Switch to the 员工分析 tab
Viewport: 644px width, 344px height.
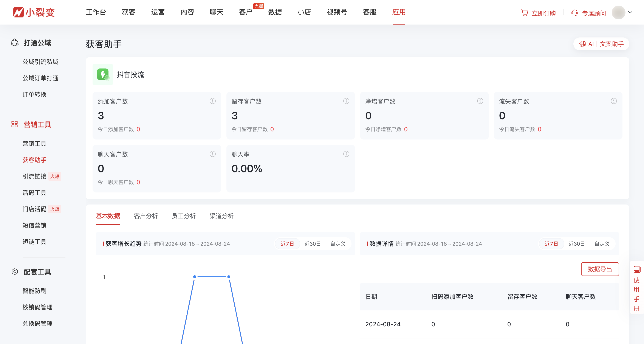pyautogui.click(x=184, y=216)
